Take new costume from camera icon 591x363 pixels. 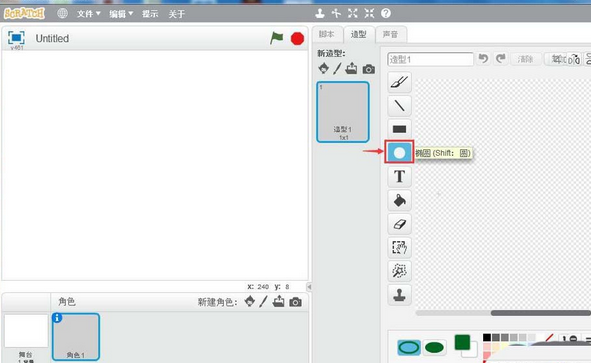click(x=369, y=69)
